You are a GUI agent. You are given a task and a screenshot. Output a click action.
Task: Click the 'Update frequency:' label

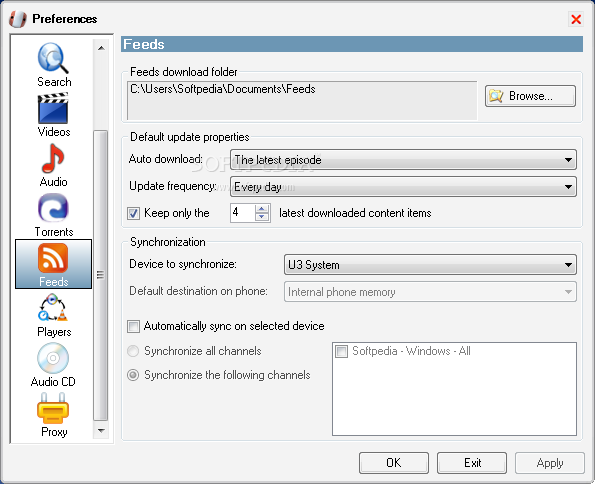[x=173, y=186]
